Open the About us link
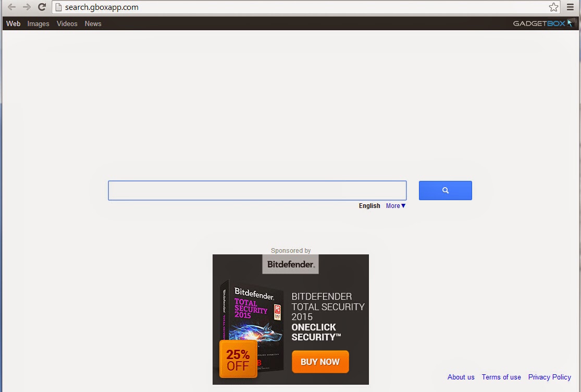The width and height of the screenshot is (581, 392). click(461, 377)
